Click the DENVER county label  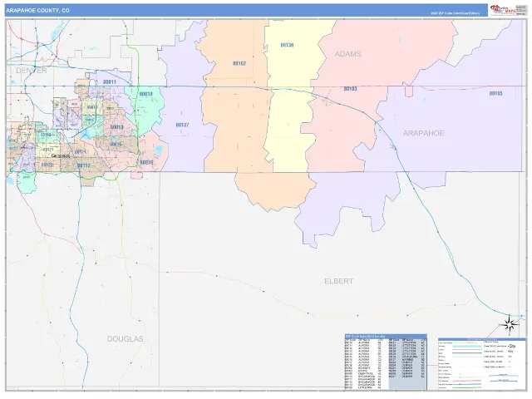pos(32,70)
